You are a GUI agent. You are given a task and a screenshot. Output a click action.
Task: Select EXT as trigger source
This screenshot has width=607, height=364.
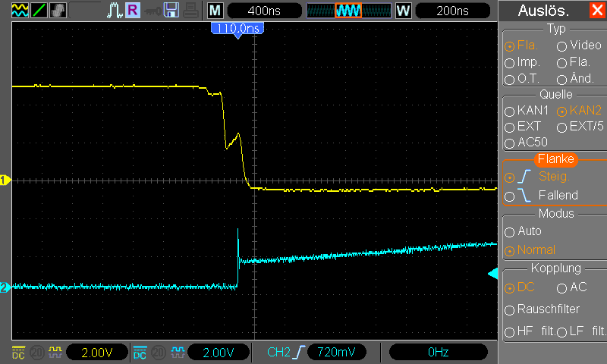point(523,127)
